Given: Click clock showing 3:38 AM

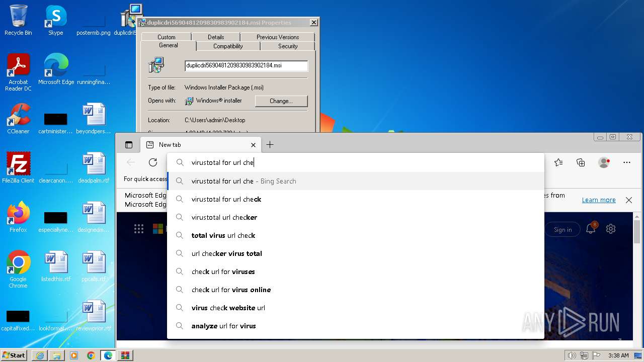Looking at the screenshot, I should 618,355.
